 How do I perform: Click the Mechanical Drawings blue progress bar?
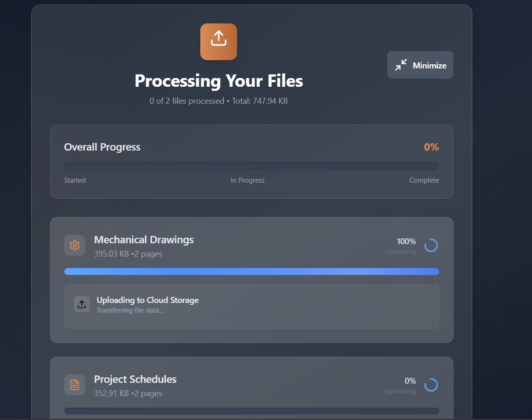[251, 272]
